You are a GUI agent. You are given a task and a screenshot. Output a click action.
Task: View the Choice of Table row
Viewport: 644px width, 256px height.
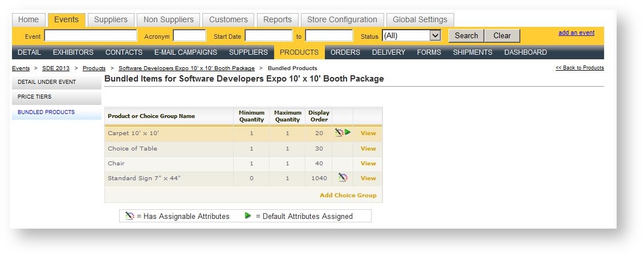(368, 148)
